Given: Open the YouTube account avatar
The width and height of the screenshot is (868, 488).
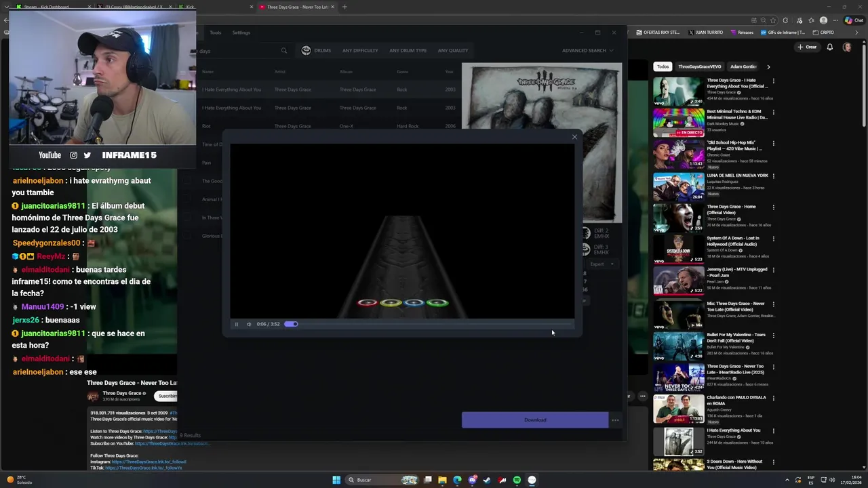Looking at the screenshot, I should (x=847, y=47).
